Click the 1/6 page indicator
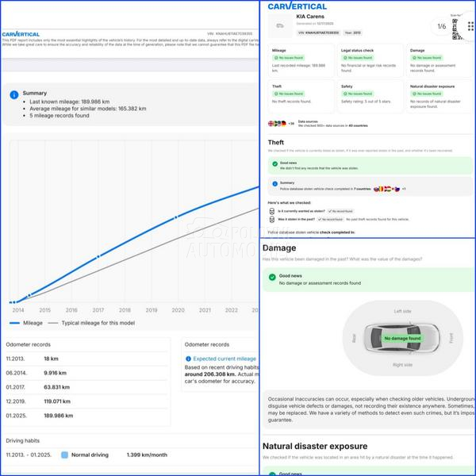Viewport: 476px width, 476px height. [x=441, y=26]
